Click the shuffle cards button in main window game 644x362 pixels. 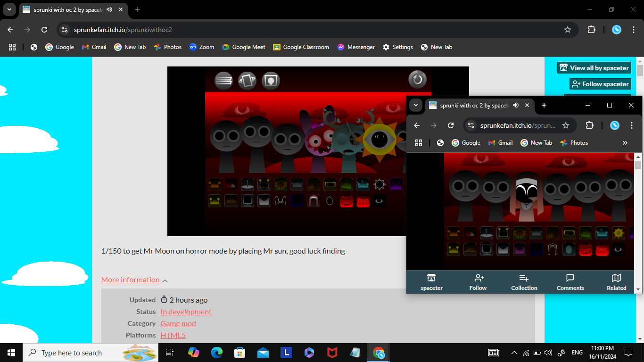(247, 81)
